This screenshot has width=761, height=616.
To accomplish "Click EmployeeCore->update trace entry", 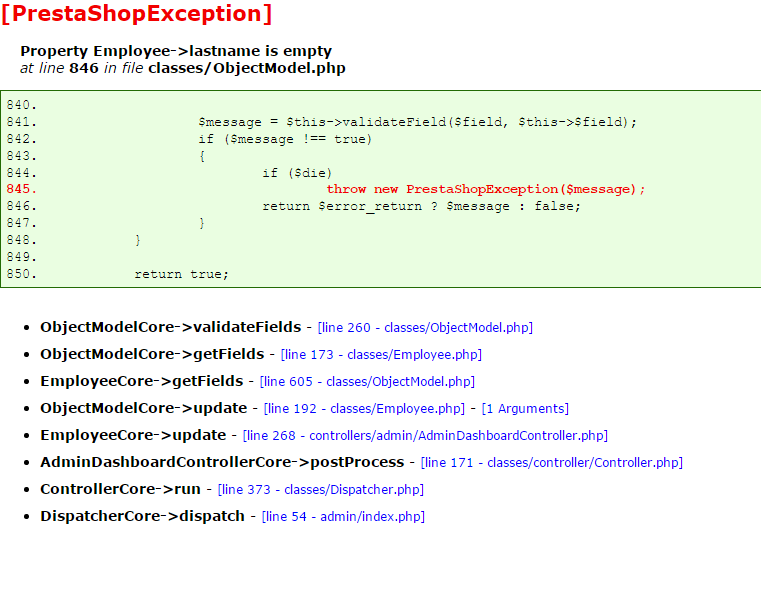I will [x=133, y=435].
